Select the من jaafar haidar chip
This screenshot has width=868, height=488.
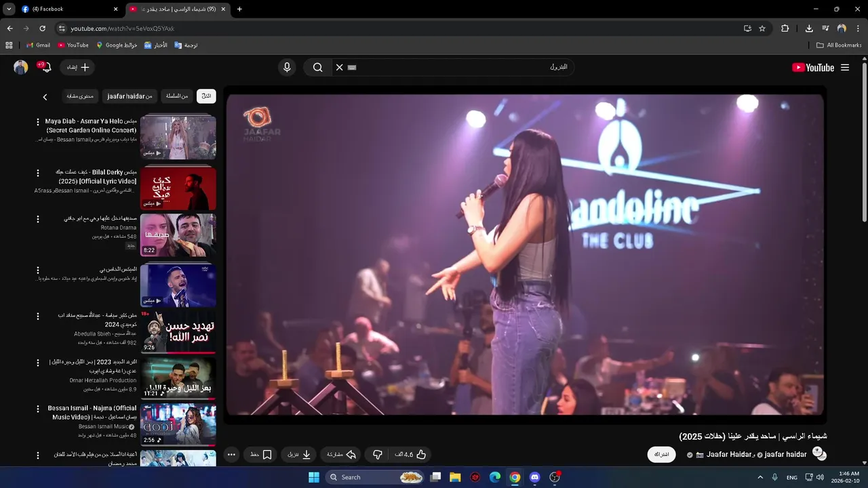point(130,96)
